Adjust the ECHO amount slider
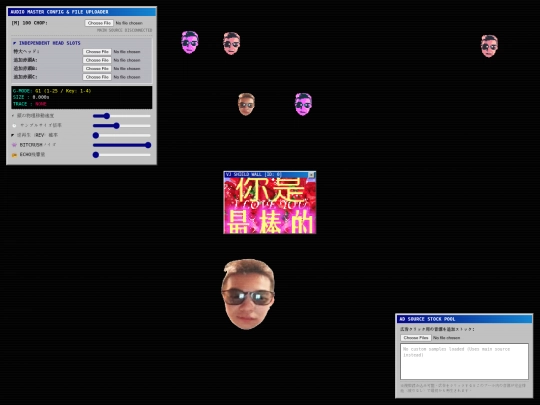 click(122, 155)
